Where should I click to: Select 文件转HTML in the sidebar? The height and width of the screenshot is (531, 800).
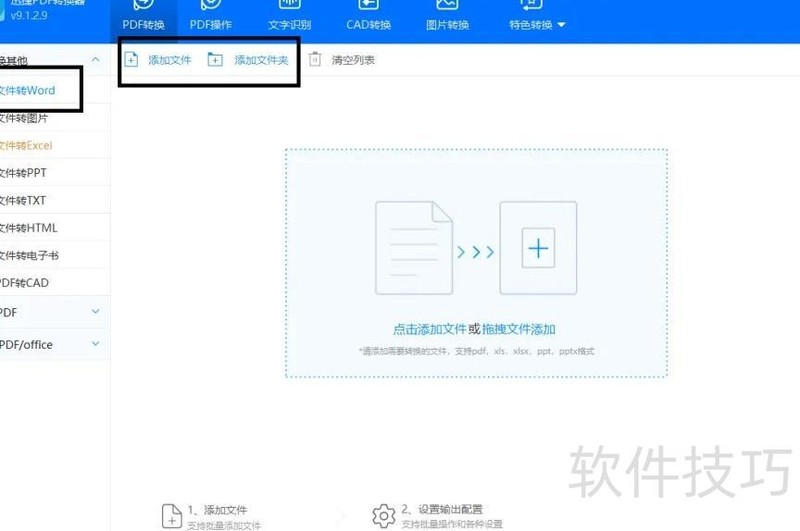tap(55, 228)
